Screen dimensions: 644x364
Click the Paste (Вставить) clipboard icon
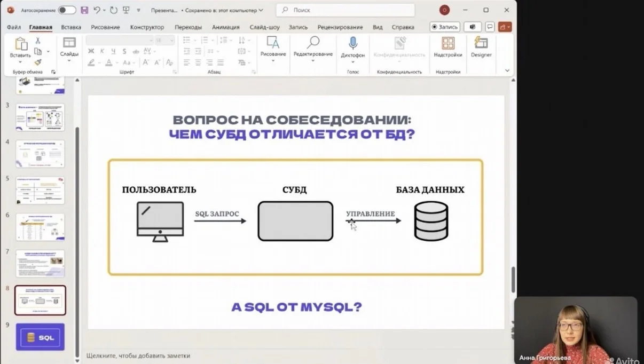tap(20, 44)
